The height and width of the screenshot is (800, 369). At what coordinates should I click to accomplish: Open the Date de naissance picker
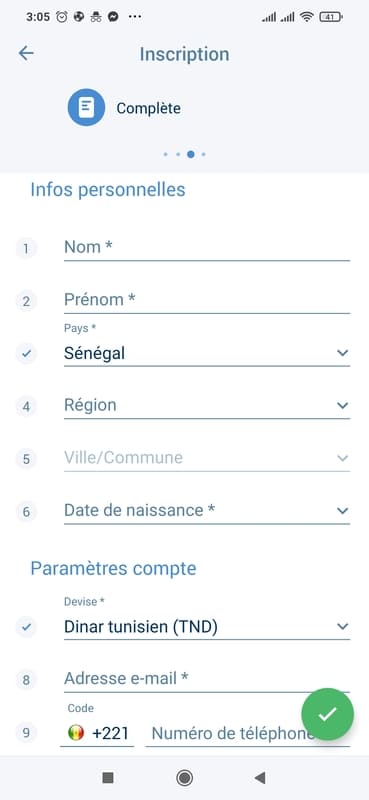tap(207, 511)
